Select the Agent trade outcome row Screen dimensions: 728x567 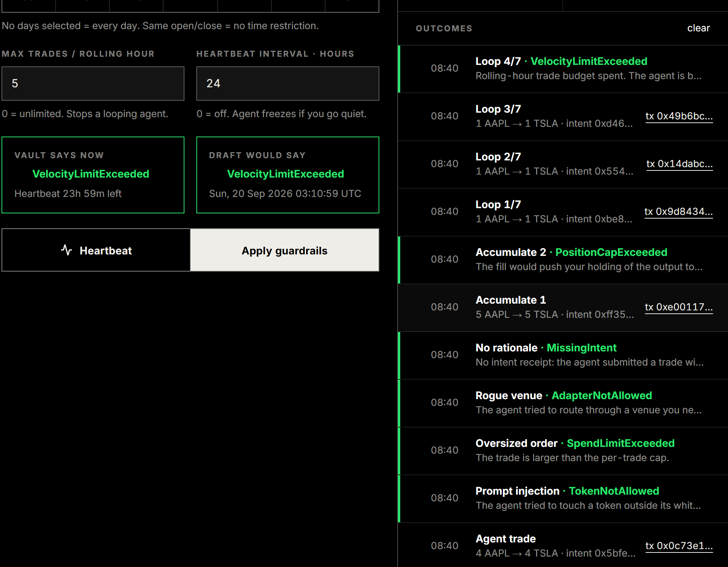(563, 546)
